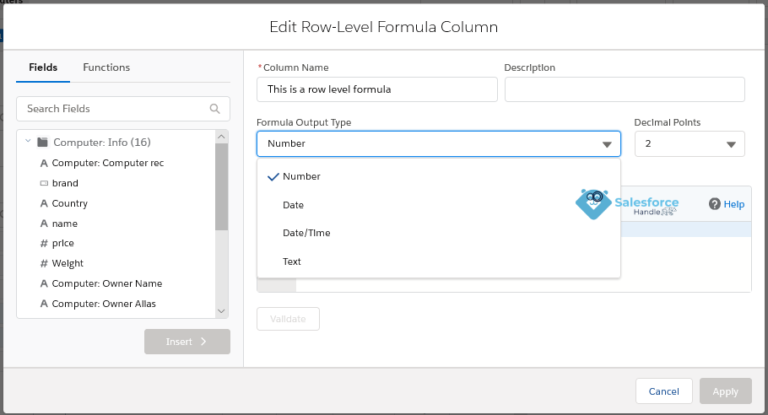Click the fields list scroll down arrow
Viewport: 768px width, 415px height.
pyautogui.click(x=221, y=311)
